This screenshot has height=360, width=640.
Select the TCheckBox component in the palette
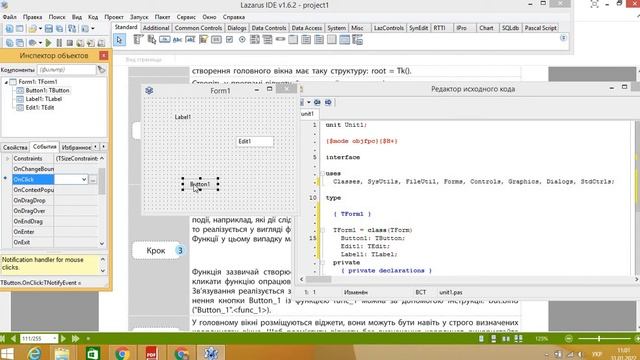pos(229,40)
